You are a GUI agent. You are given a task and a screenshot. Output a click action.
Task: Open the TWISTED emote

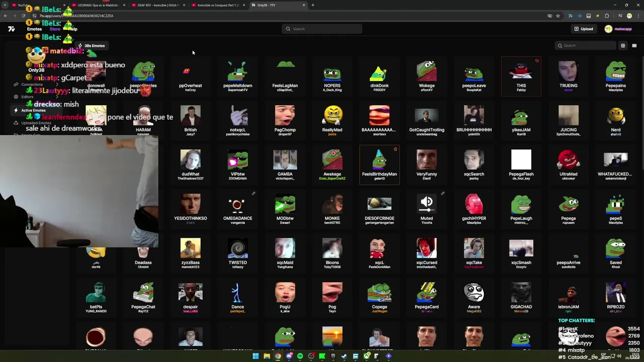point(237,253)
